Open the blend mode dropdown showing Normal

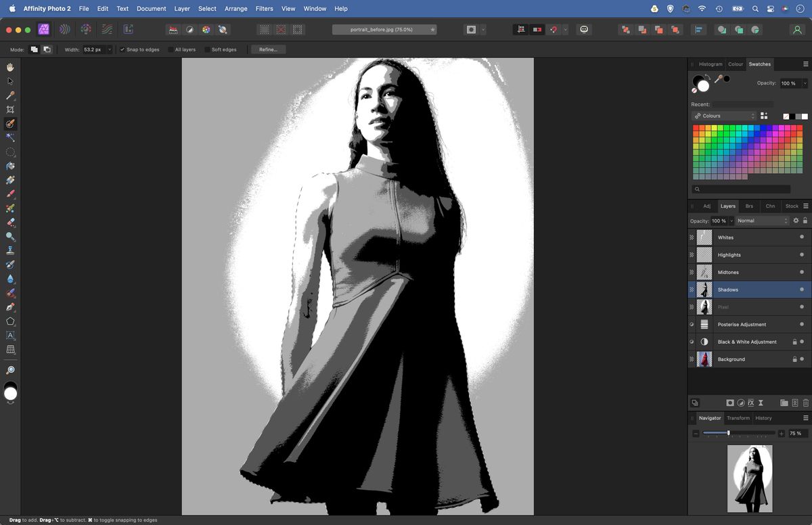pos(761,221)
